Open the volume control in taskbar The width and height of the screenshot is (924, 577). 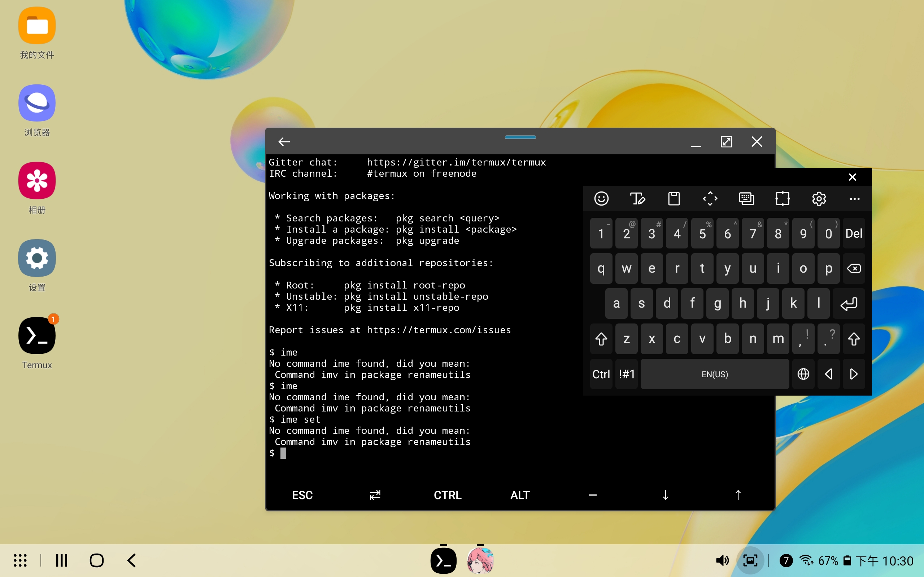tap(722, 560)
